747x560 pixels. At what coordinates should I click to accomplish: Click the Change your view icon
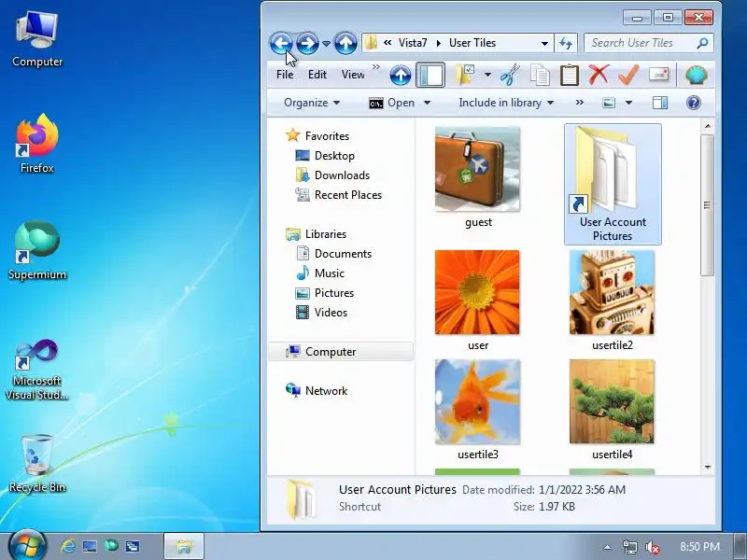609,103
